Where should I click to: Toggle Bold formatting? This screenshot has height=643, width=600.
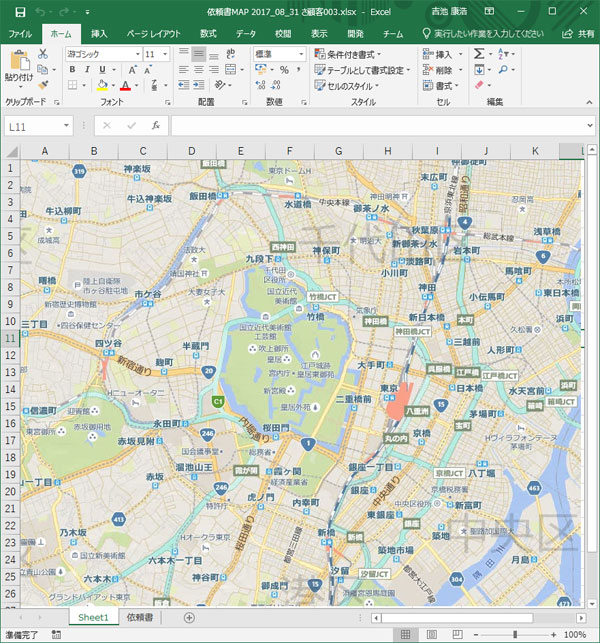(x=72, y=69)
